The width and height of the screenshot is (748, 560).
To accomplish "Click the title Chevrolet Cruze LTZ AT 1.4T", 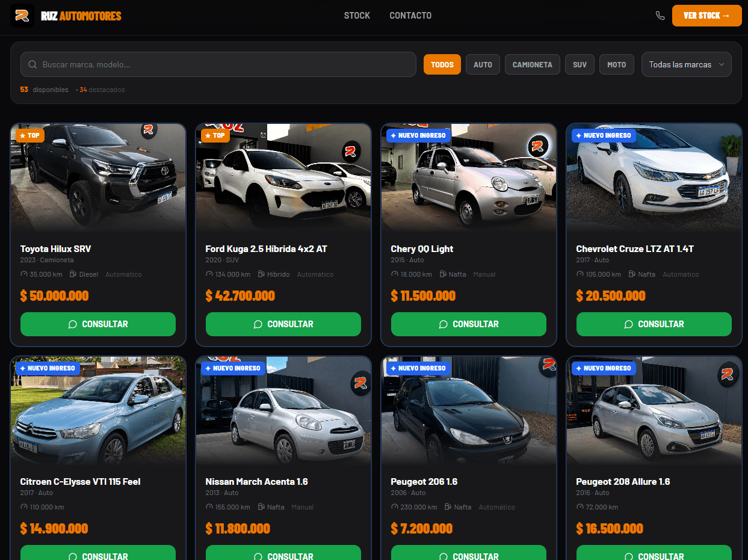I will (635, 249).
